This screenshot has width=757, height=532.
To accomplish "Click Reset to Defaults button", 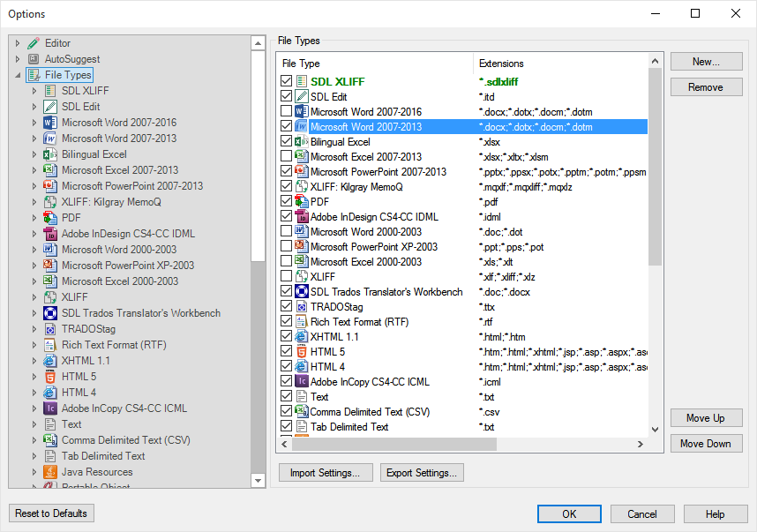I will 51,513.
